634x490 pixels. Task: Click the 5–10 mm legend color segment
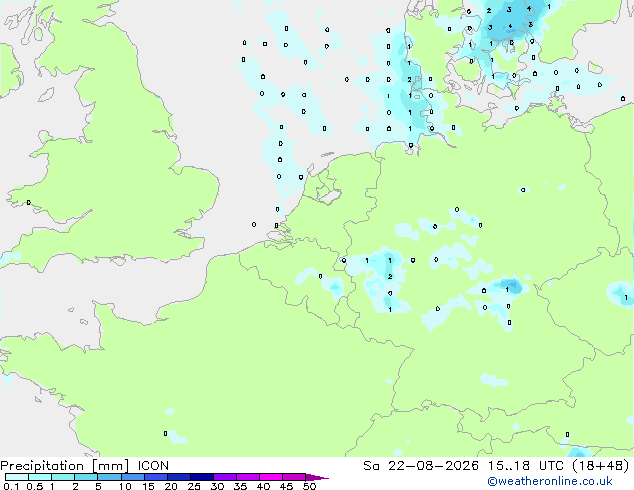coord(110,477)
